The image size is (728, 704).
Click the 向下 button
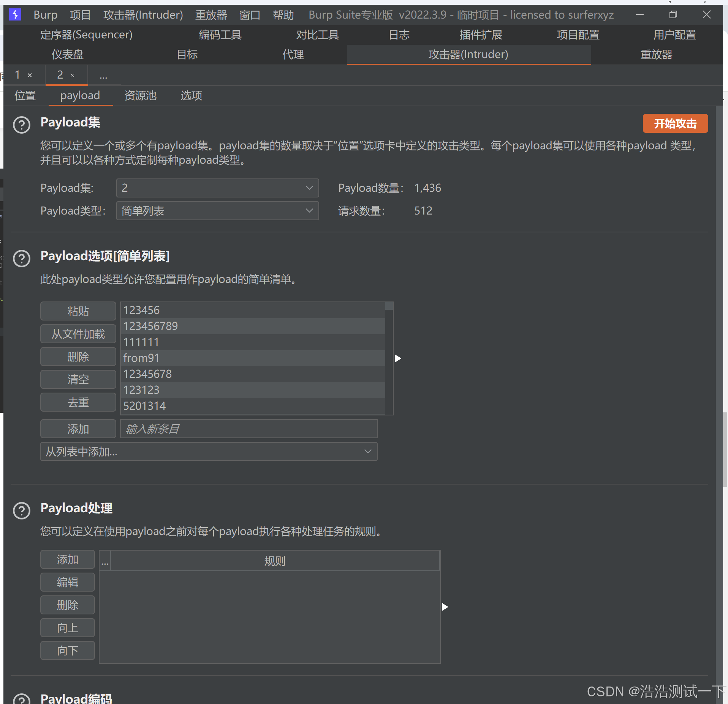(x=68, y=650)
